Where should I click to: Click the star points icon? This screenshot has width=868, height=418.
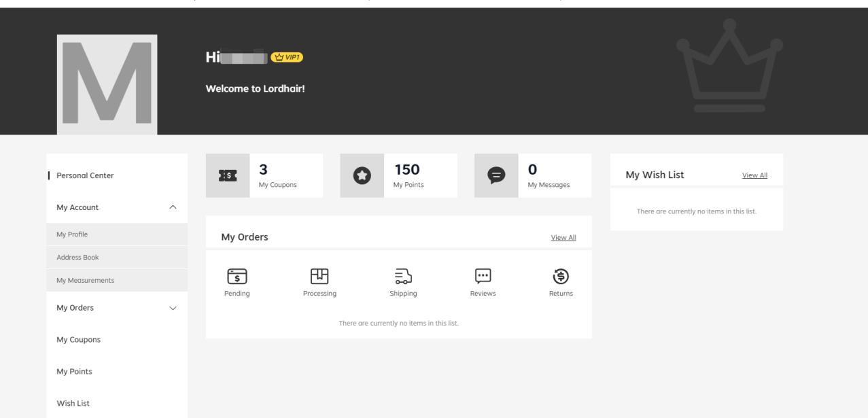[362, 175]
